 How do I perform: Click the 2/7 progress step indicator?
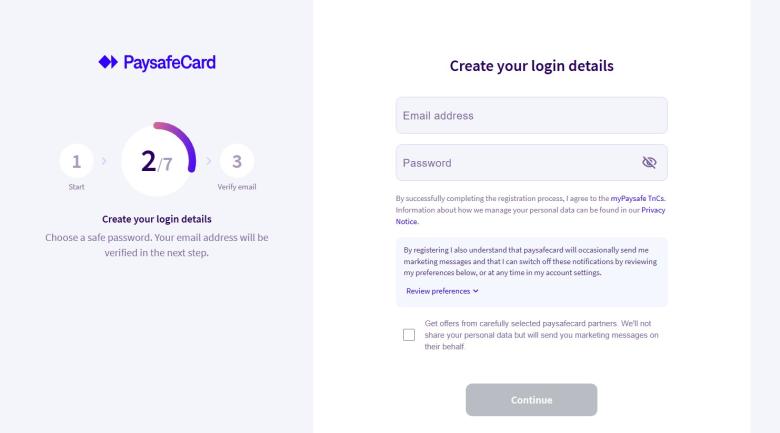point(157,161)
